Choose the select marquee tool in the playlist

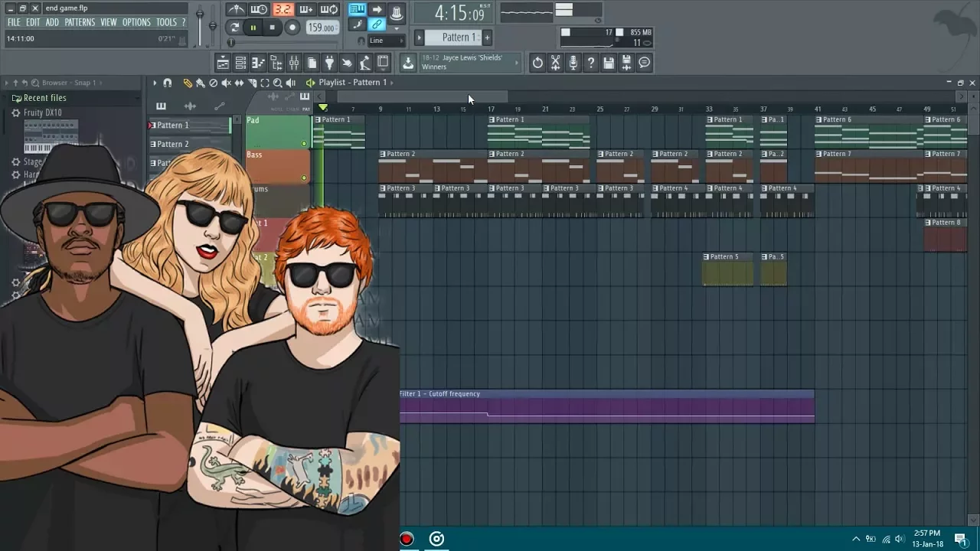[x=265, y=83]
